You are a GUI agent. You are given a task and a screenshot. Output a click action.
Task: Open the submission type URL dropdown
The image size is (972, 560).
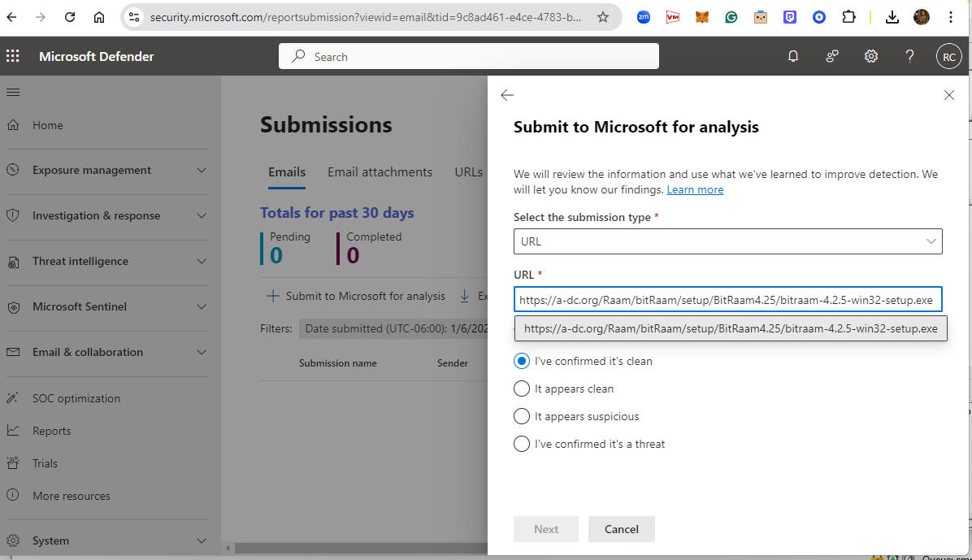(x=727, y=241)
